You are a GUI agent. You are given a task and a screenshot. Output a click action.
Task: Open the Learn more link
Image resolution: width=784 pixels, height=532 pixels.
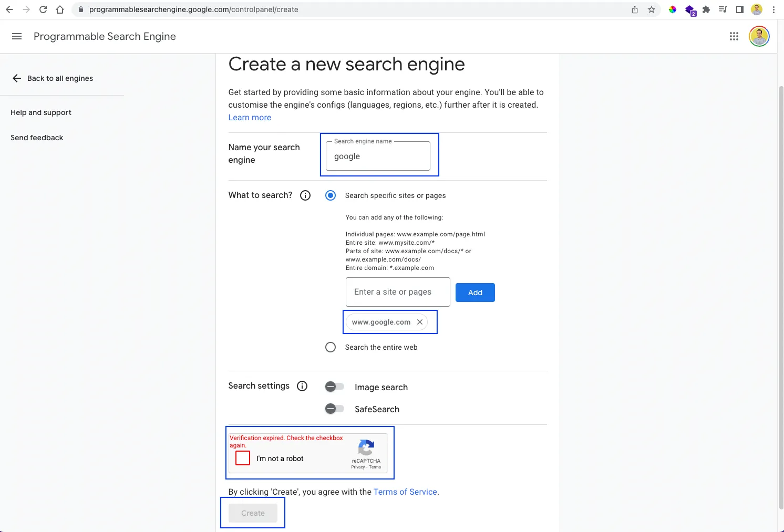(x=250, y=118)
